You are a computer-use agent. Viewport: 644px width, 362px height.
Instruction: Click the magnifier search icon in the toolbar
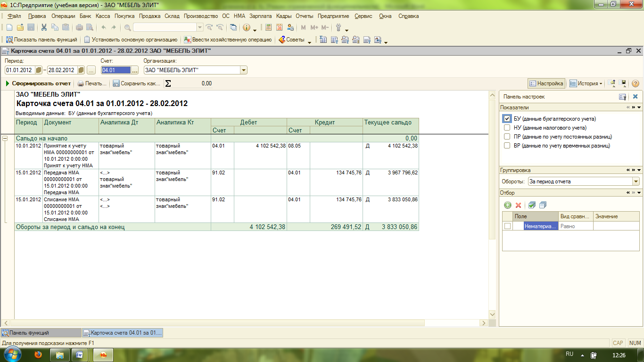127,27
